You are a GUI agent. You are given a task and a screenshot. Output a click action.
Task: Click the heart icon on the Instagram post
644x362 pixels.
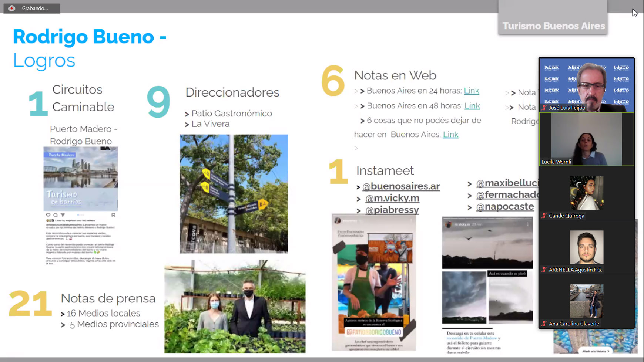pos(48,215)
